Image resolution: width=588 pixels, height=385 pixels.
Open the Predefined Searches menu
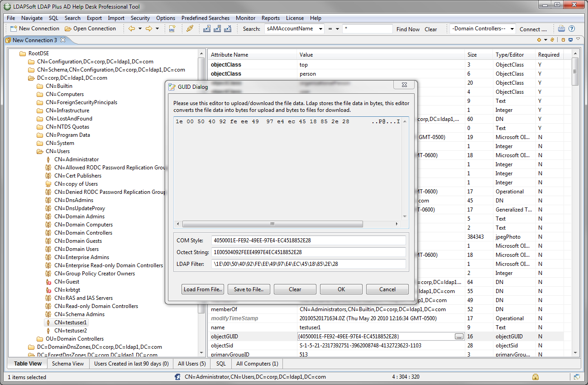[205, 18]
